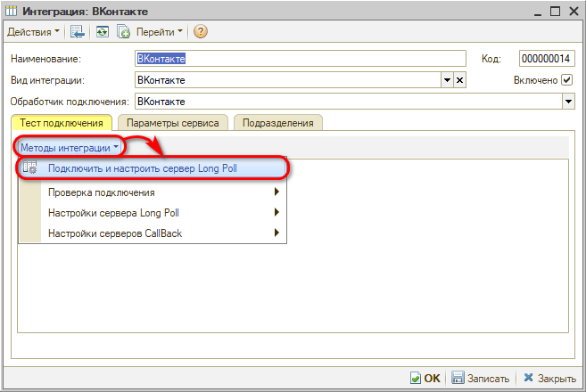The image size is (586, 392).
Task: Click the window icon in the title bar
Action: point(12,12)
